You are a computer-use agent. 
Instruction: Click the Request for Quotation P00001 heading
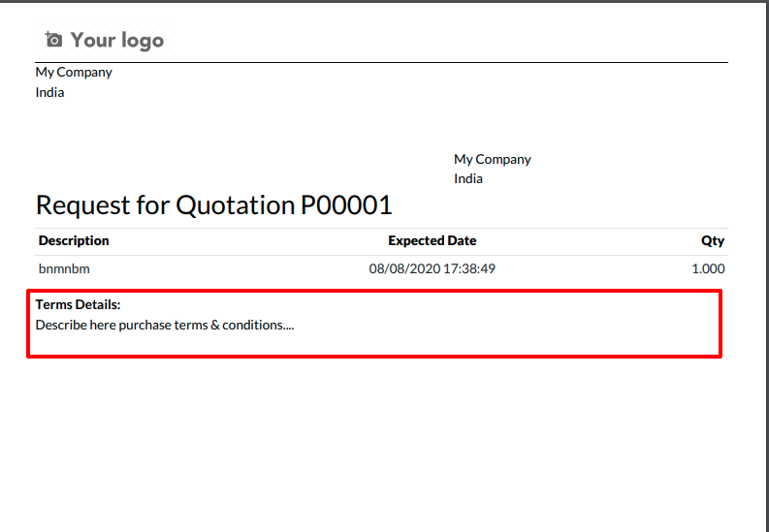pyautogui.click(x=214, y=204)
